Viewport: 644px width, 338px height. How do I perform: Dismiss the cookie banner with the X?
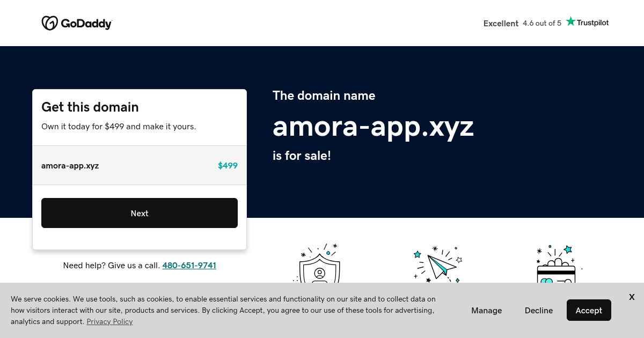tap(632, 297)
